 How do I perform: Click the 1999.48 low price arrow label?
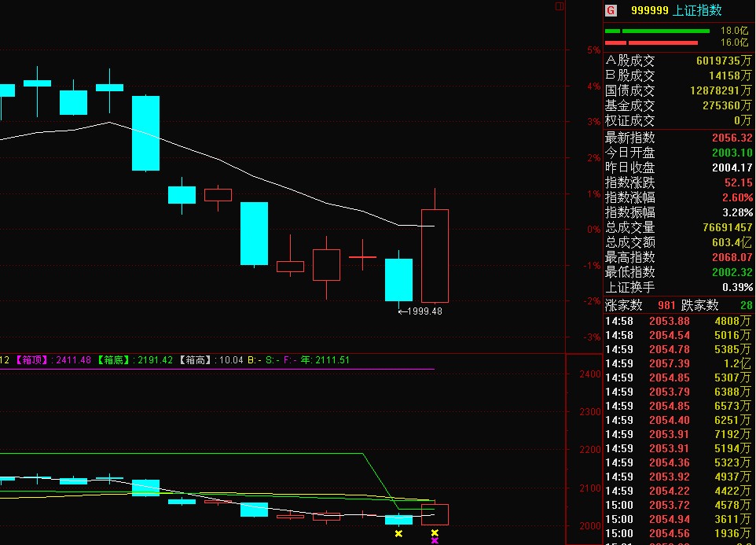click(x=420, y=311)
